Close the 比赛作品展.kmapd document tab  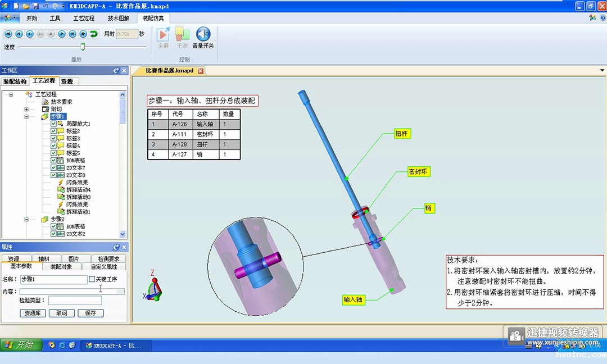tap(201, 71)
